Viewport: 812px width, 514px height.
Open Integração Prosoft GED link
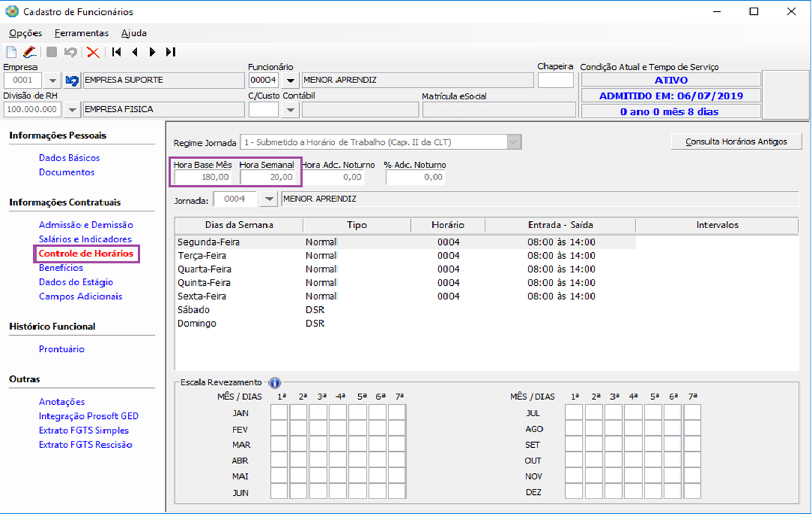[89, 416]
